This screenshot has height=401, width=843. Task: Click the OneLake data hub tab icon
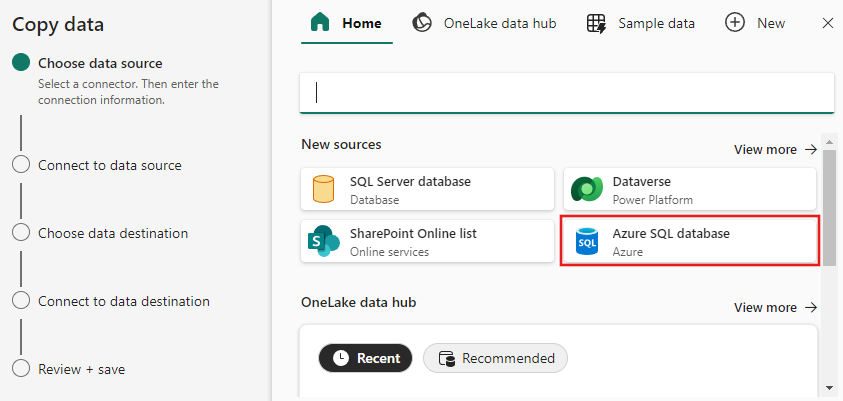[x=422, y=23]
